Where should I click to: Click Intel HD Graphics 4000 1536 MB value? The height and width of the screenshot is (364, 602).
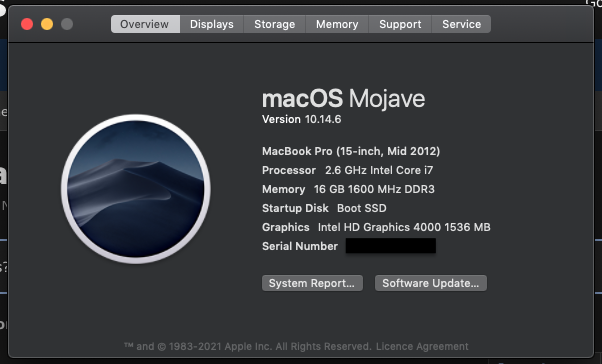(x=404, y=227)
